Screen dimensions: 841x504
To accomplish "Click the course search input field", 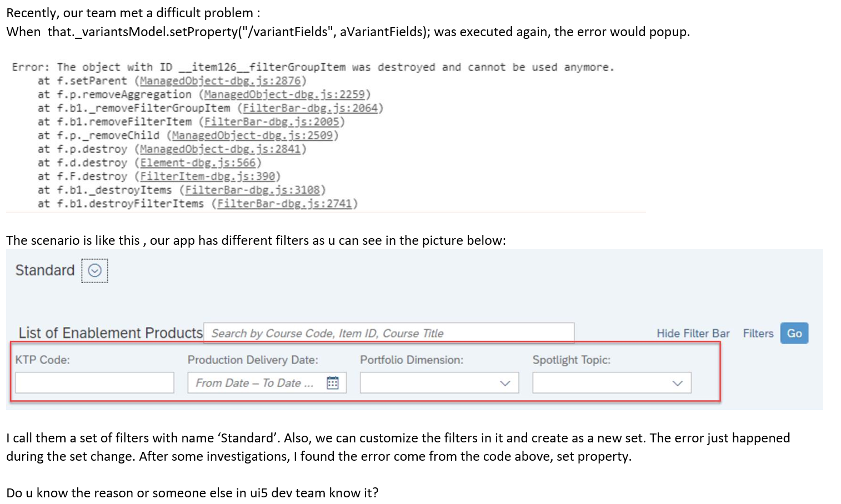I will pos(389,333).
